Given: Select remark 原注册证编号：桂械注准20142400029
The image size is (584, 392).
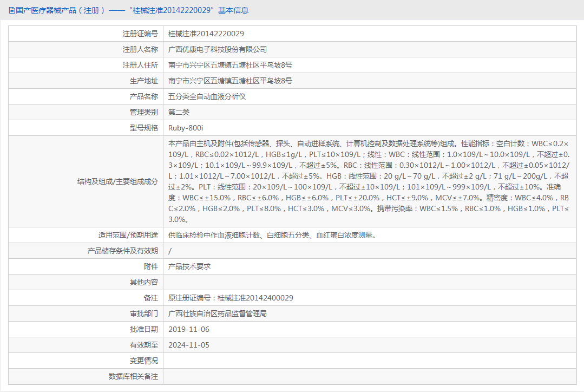Looking at the screenshot, I should [231, 298].
